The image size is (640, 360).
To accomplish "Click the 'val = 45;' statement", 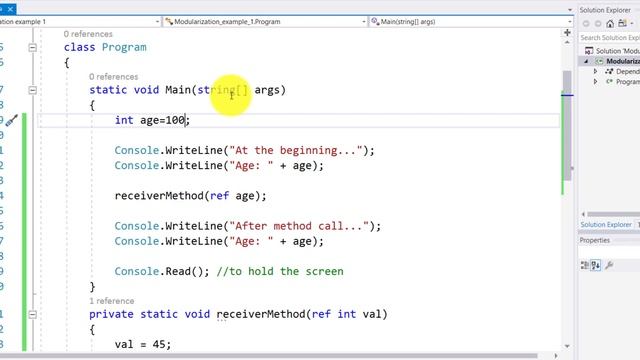I will [143, 344].
